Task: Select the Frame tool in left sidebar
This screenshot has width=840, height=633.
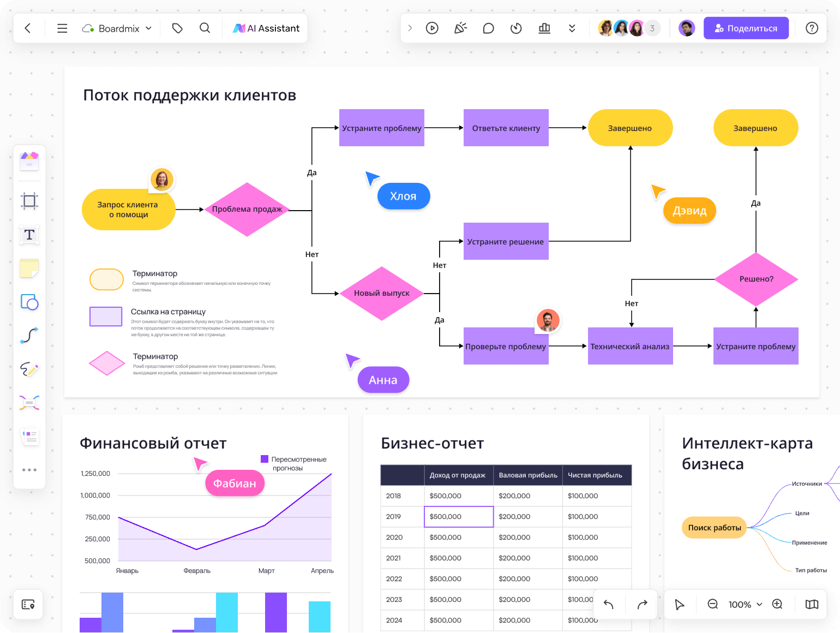Action: tap(29, 201)
